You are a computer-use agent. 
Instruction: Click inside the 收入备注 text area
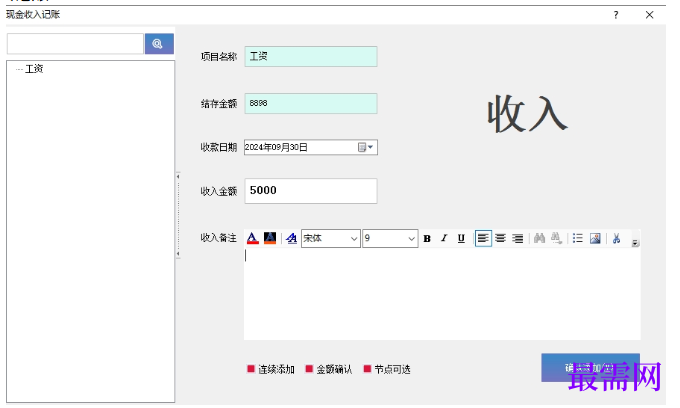point(442,294)
